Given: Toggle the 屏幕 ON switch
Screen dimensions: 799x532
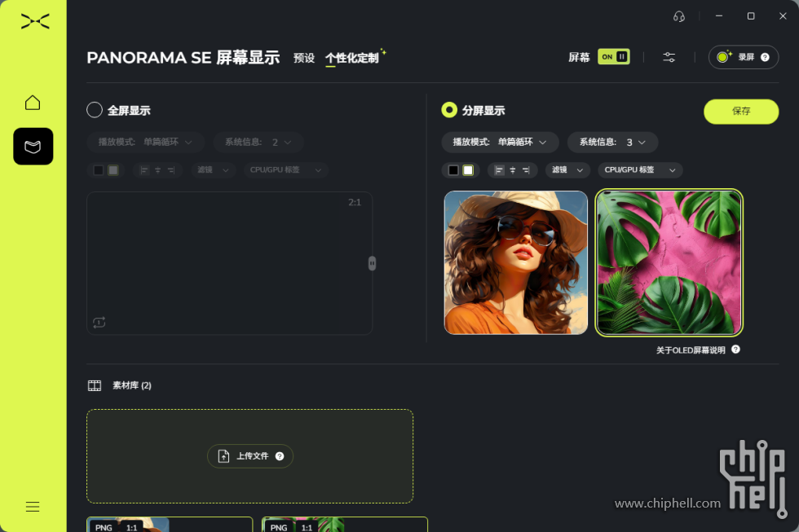Looking at the screenshot, I should (x=613, y=56).
